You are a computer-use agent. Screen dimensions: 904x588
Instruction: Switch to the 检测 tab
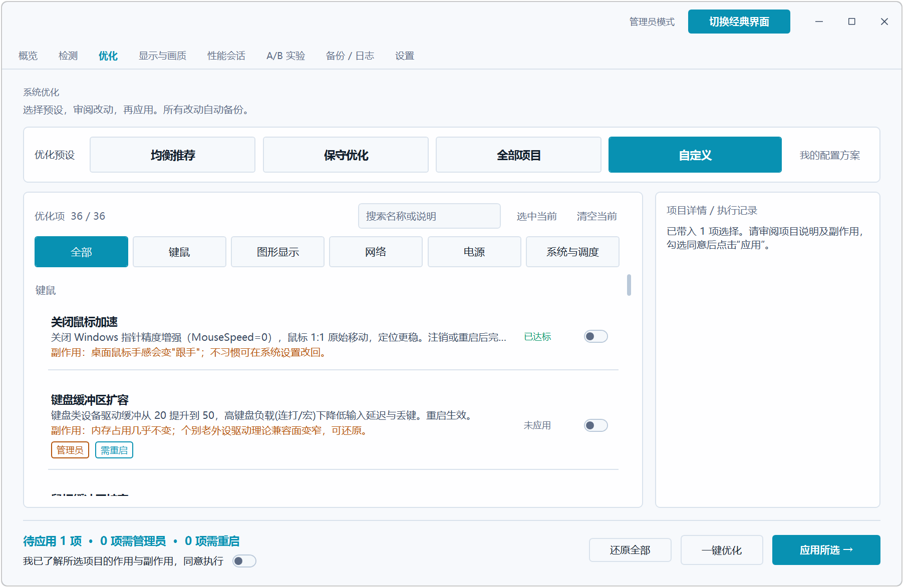tap(68, 56)
